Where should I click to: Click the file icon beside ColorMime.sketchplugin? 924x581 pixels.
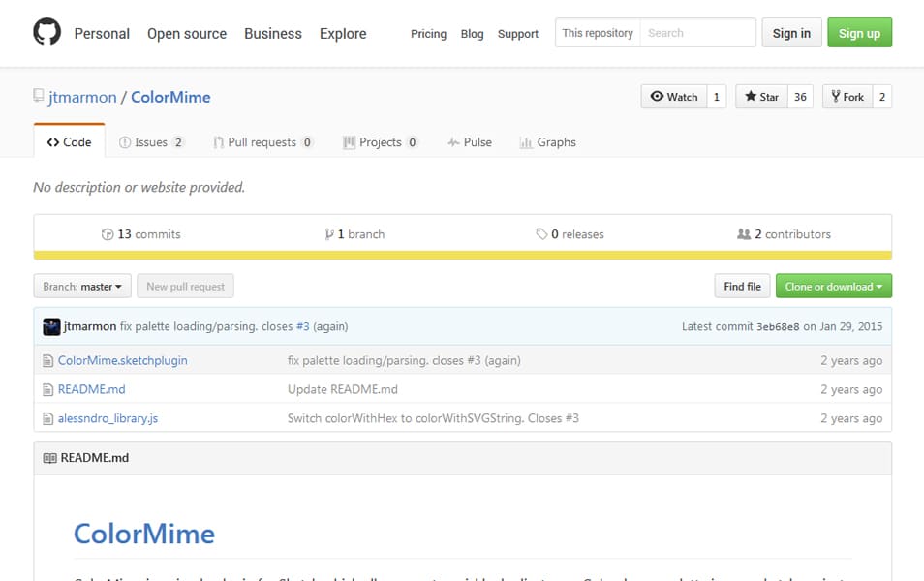point(47,361)
